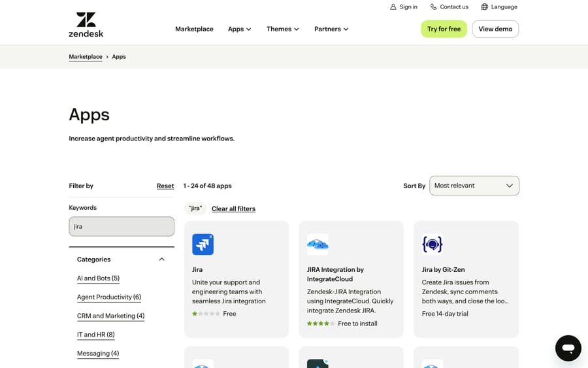Click the Free to install text
588x368 pixels.
357,324
